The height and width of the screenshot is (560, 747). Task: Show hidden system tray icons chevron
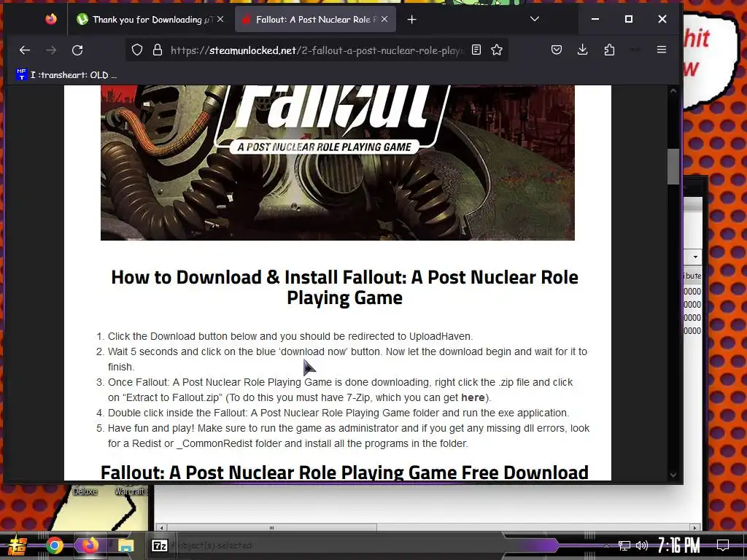click(x=606, y=545)
